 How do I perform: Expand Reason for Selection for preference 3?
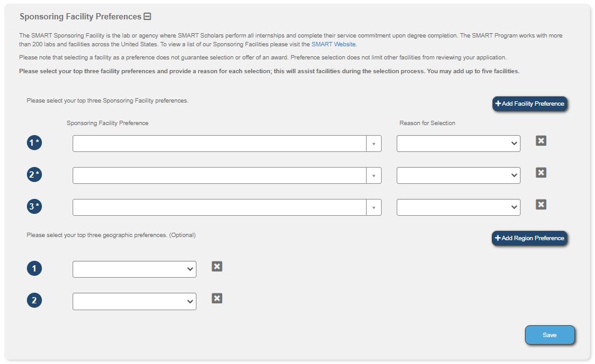[x=458, y=208]
